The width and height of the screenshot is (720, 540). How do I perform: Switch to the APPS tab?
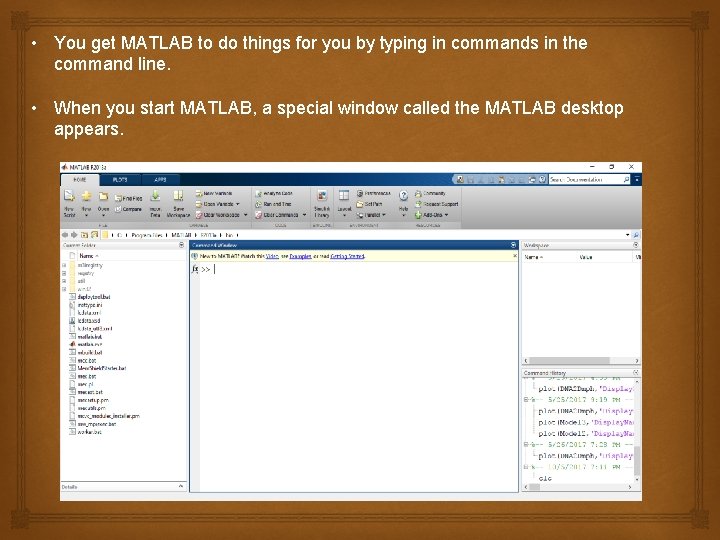point(160,180)
